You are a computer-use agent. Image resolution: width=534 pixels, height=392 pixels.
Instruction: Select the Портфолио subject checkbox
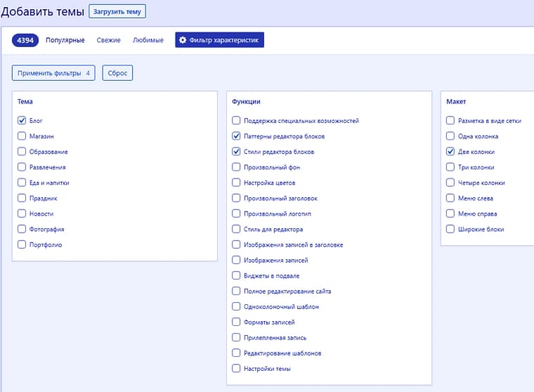(x=22, y=244)
